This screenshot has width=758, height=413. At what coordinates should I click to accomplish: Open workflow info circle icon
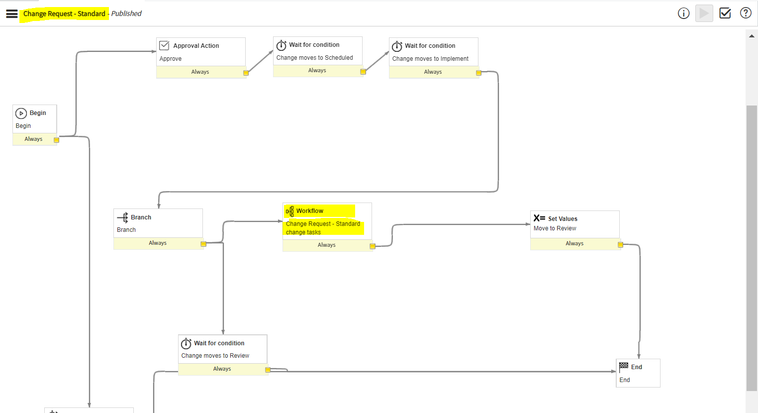point(683,14)
